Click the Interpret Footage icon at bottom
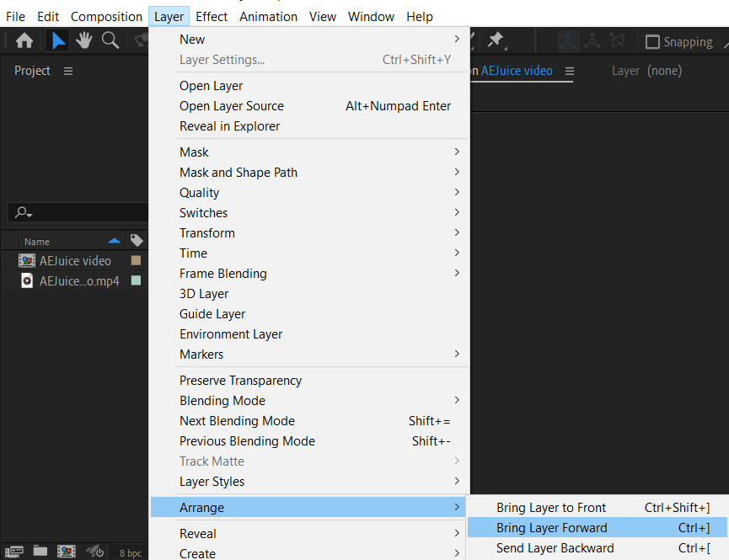The height and width of the screenshot is (560, 729). [14, 552]
